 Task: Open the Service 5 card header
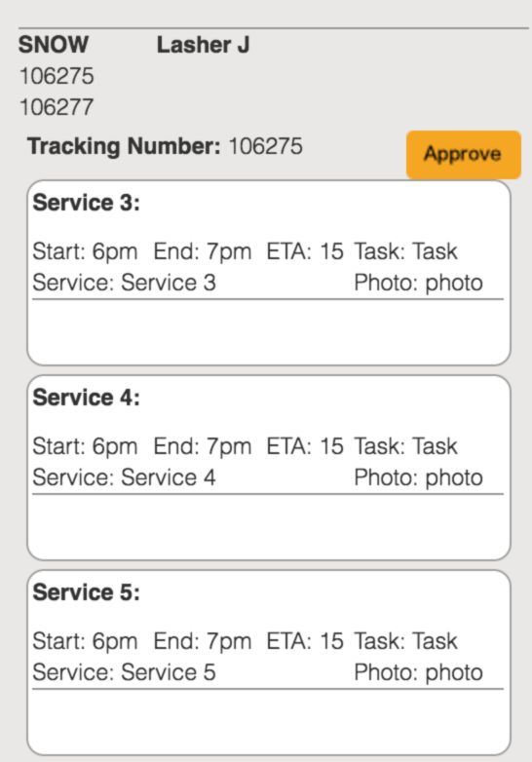[87, 592]
